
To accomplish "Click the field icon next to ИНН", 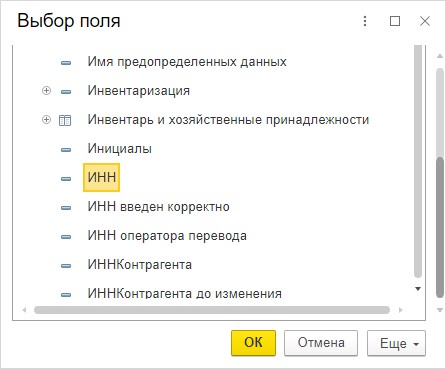I will click(66, 179).
